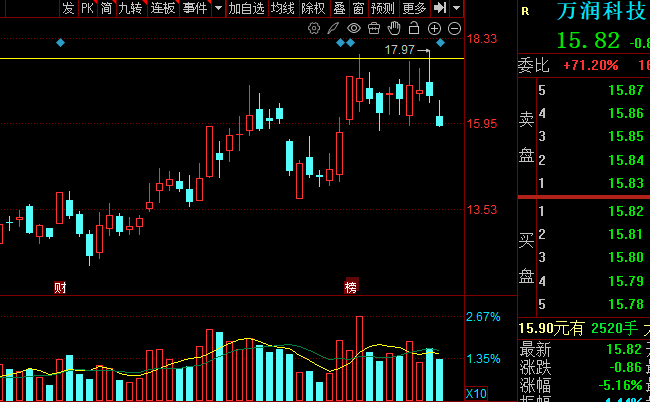Select buy level 2 price 15.81
650x402 pixels.
[626, 234]
